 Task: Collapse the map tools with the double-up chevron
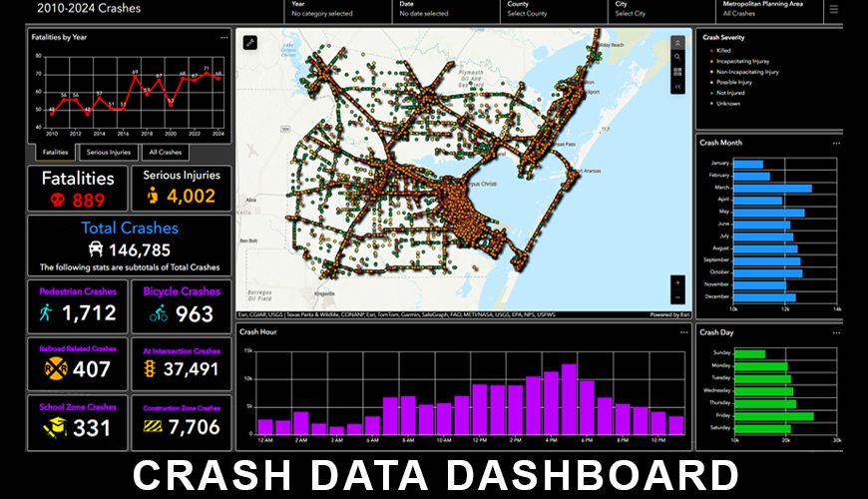[677, 43]
